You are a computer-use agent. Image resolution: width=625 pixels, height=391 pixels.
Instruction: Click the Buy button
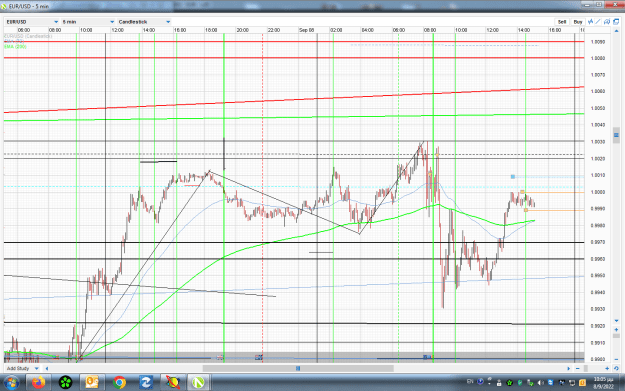pos(578,22)
